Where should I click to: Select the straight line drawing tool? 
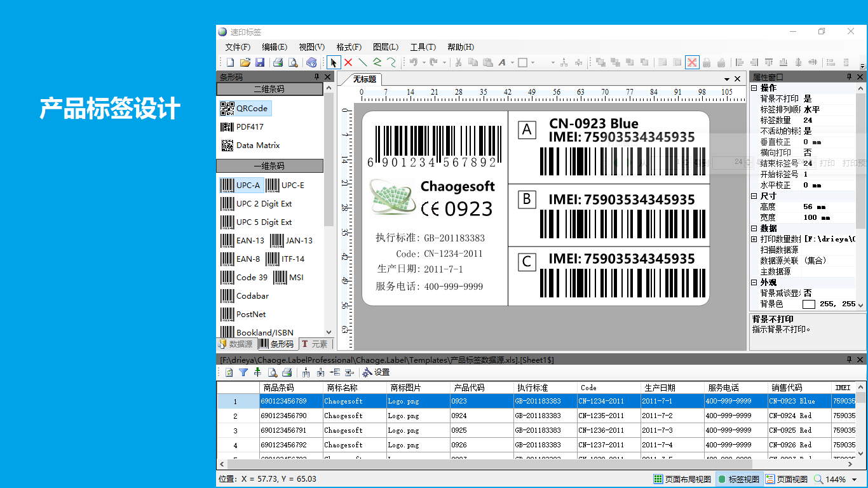click(363, 62)
